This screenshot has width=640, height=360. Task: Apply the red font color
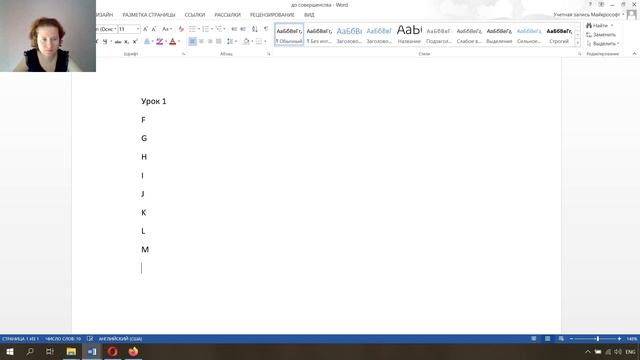[x=173, y=41]
